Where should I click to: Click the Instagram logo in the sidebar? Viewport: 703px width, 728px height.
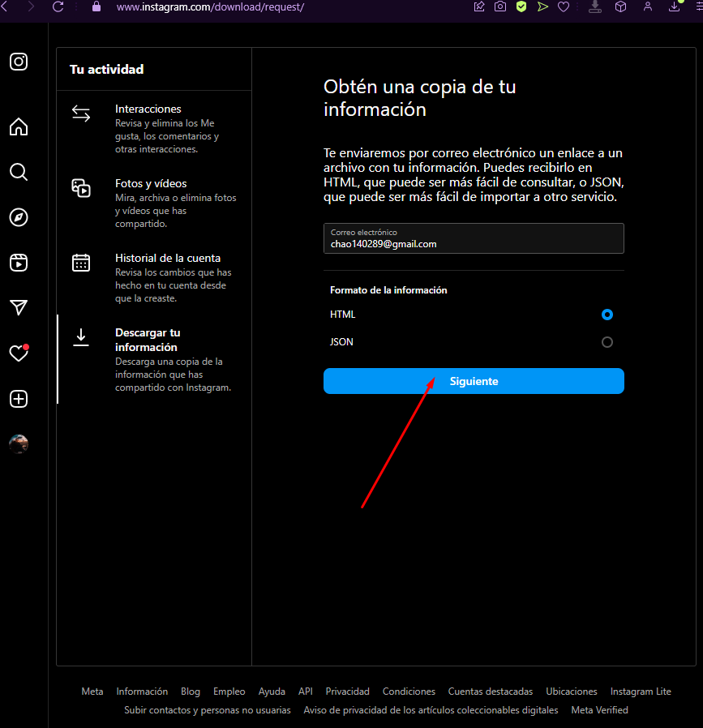point(19,62)
